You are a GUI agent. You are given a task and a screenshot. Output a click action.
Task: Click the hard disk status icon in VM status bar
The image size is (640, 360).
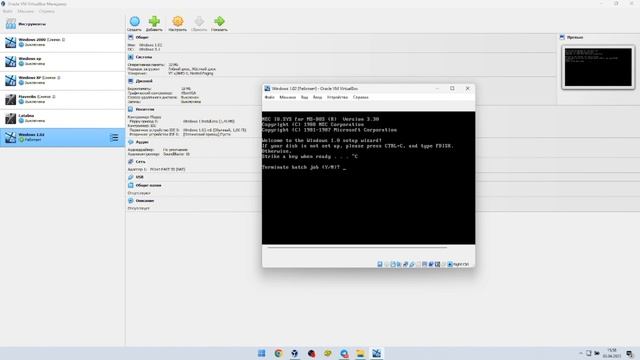[x=380, y=264]
